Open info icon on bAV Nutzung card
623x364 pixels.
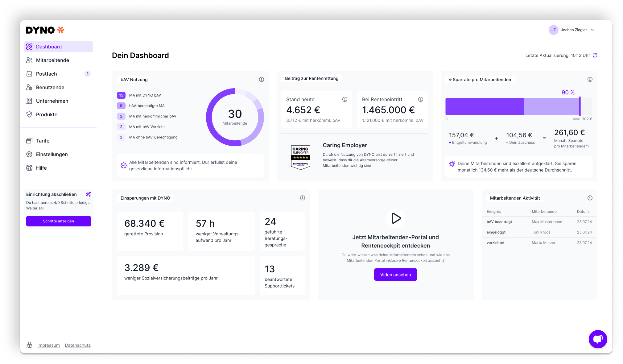(x=262, y=80)
